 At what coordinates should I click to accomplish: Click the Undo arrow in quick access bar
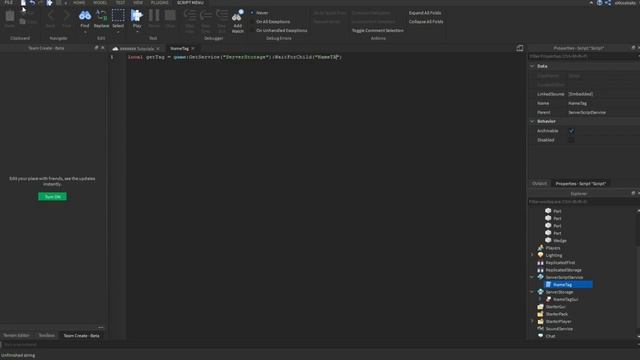32,3
